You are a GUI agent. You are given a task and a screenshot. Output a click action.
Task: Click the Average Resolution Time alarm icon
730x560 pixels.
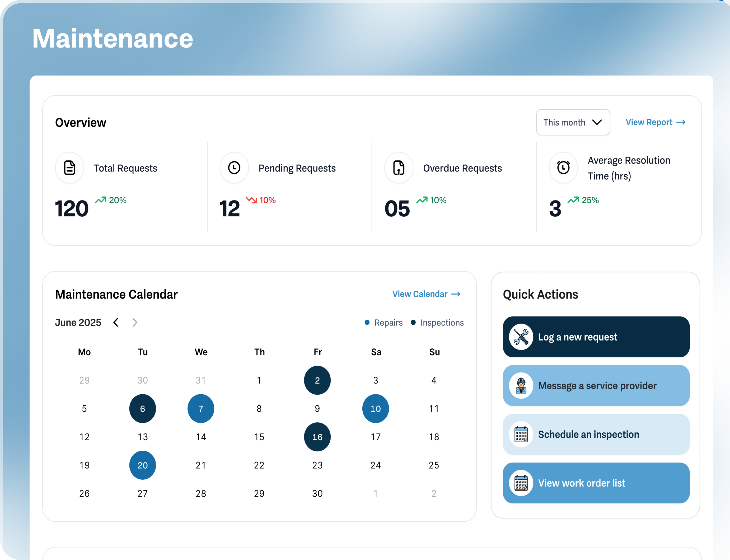coord(563,167)
